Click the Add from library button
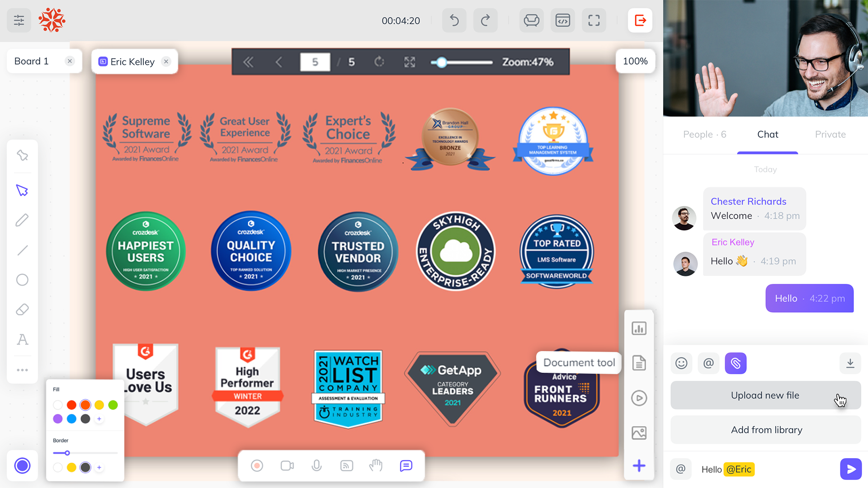Viewport: 868px width, 488px height. [766, 430]
